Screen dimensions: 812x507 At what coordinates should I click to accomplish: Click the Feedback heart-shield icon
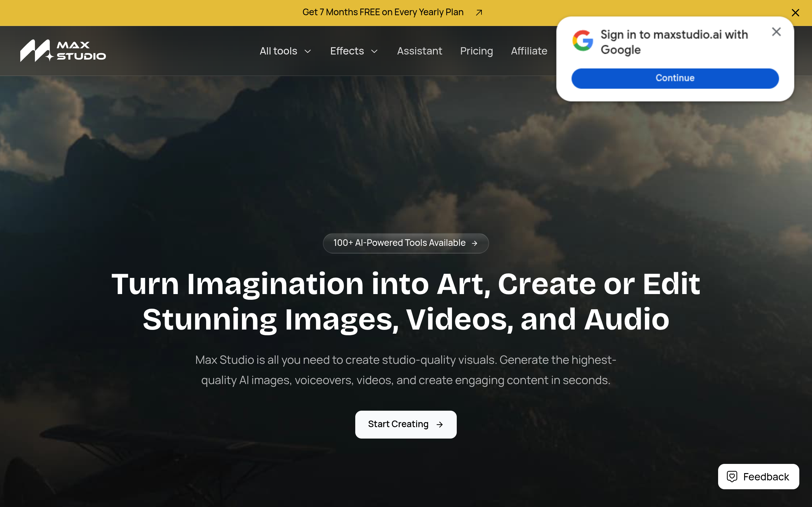click(732, 477)
